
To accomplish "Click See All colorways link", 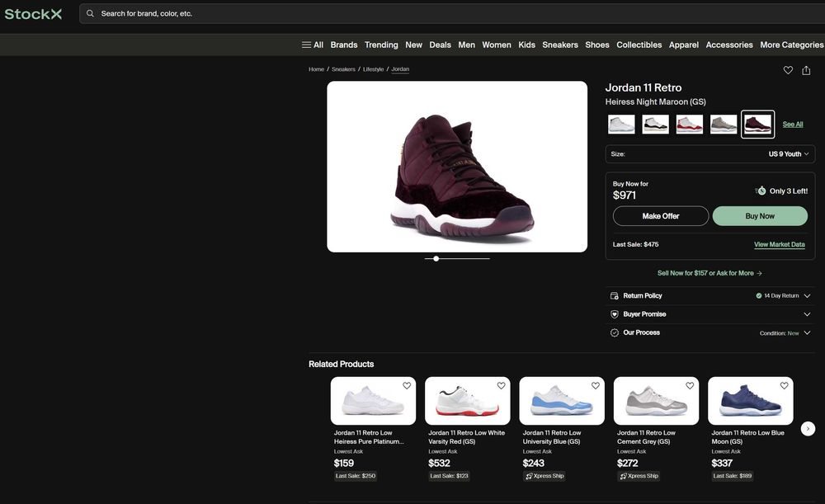I will (x=792, y=125).
